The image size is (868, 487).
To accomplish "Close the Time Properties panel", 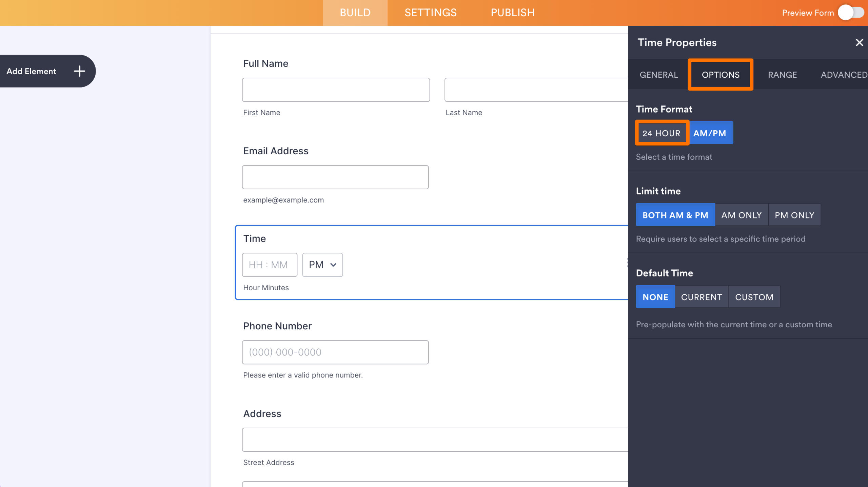I will point(859,42).
